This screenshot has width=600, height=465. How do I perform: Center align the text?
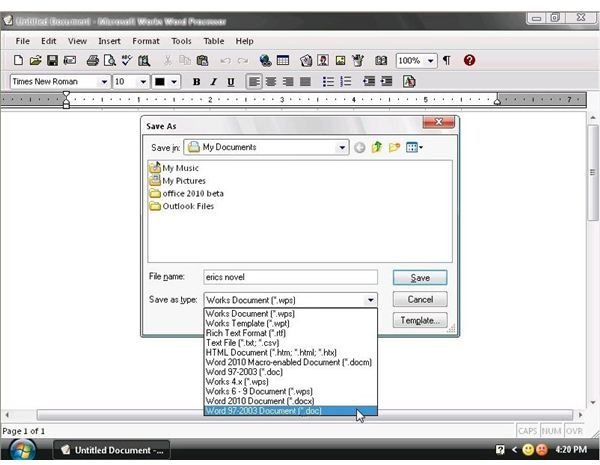pyautogui.click(x=271, y=82)
